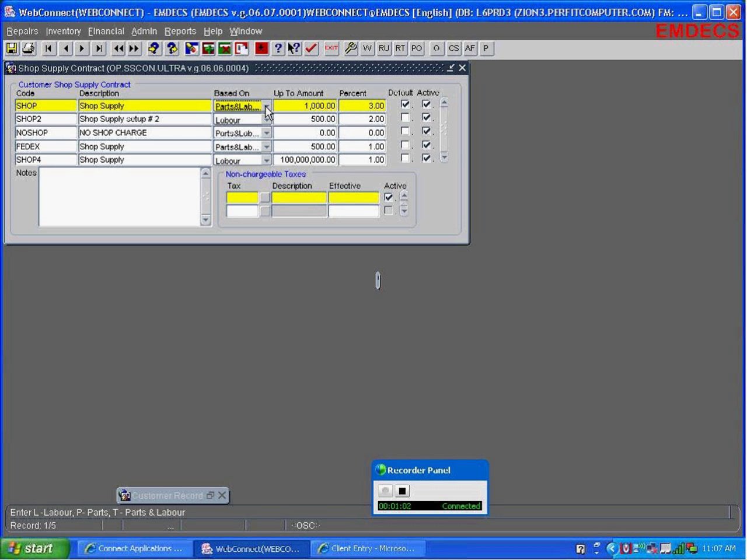Click the CS toolbar button

click(x=453, y=48)
